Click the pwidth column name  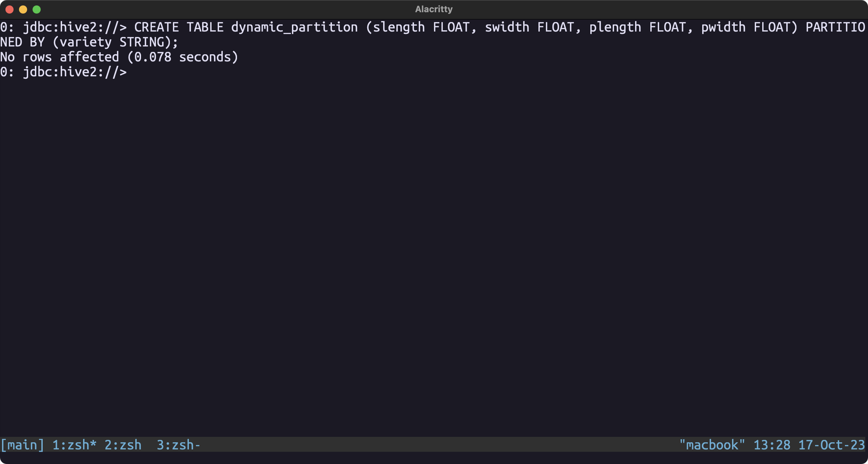(x=724, y=27)
